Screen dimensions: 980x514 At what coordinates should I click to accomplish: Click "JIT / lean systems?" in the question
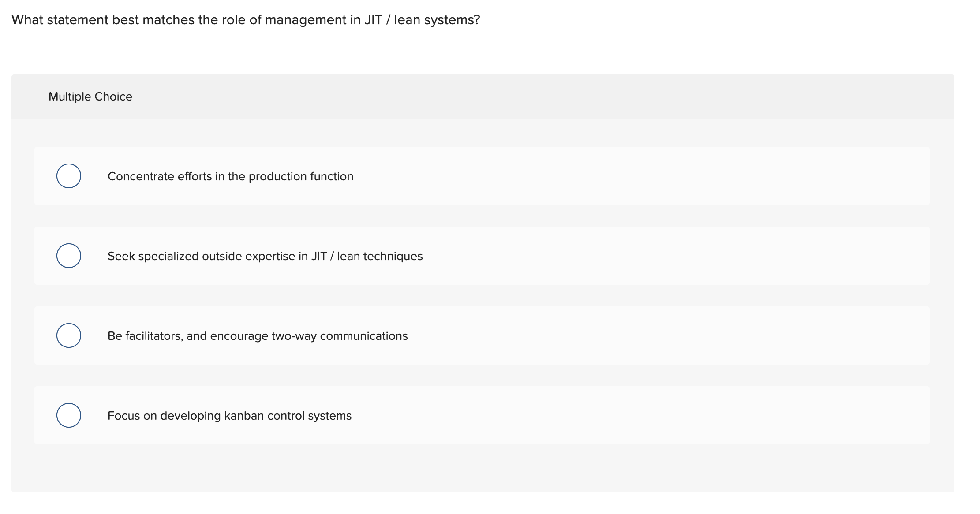click(422, 20)
